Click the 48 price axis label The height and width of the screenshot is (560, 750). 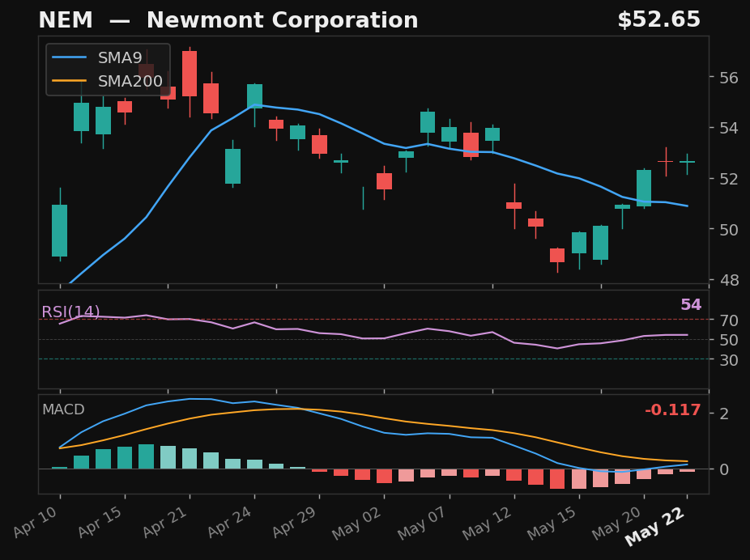728,280
